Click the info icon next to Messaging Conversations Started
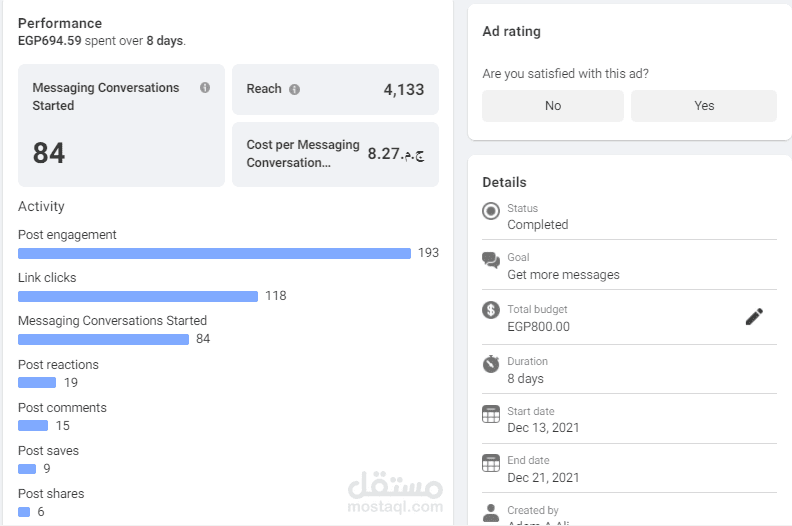 point(205,88)
